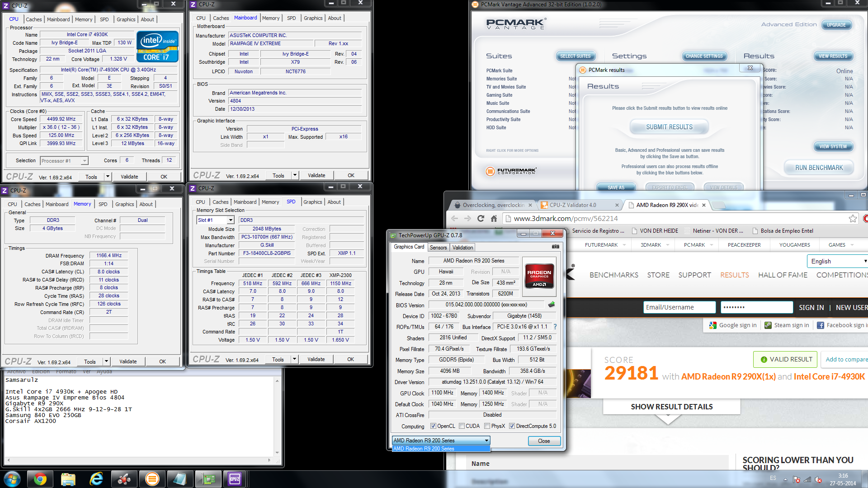Click the Notepad vertical scrollbar down arrow
Screen dimensions: 868x488
click(x=277, y=452)
